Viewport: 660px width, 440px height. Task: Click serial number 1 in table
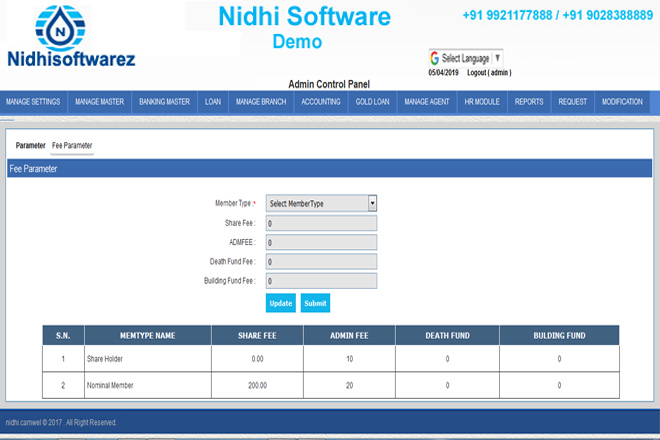coord(63,359)
